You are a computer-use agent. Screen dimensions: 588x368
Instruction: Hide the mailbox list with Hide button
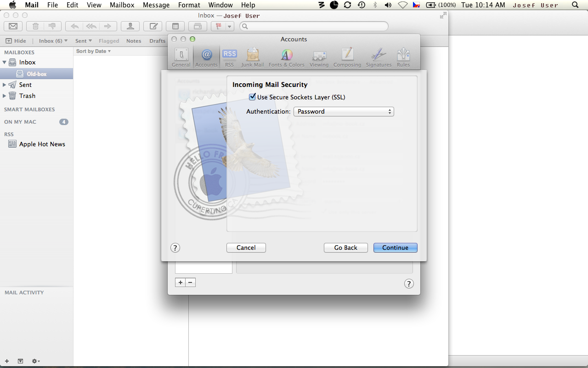tap(16, 41)
